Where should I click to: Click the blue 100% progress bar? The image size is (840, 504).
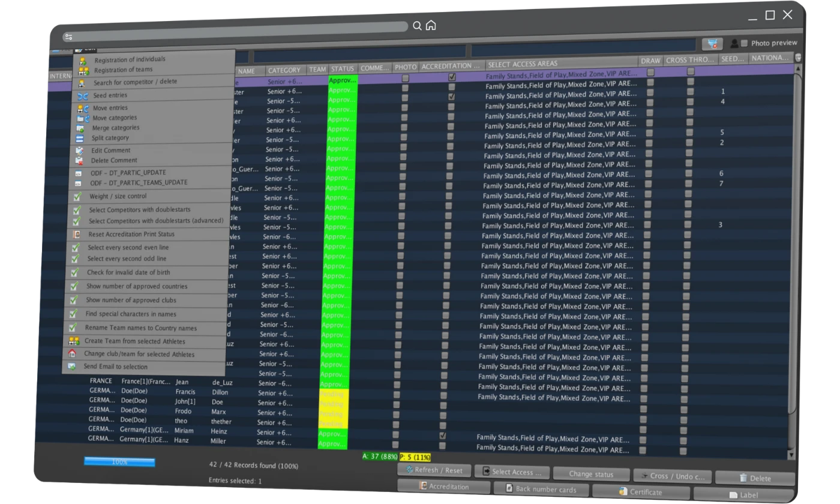pyautogui.click(x=119, y=462)
